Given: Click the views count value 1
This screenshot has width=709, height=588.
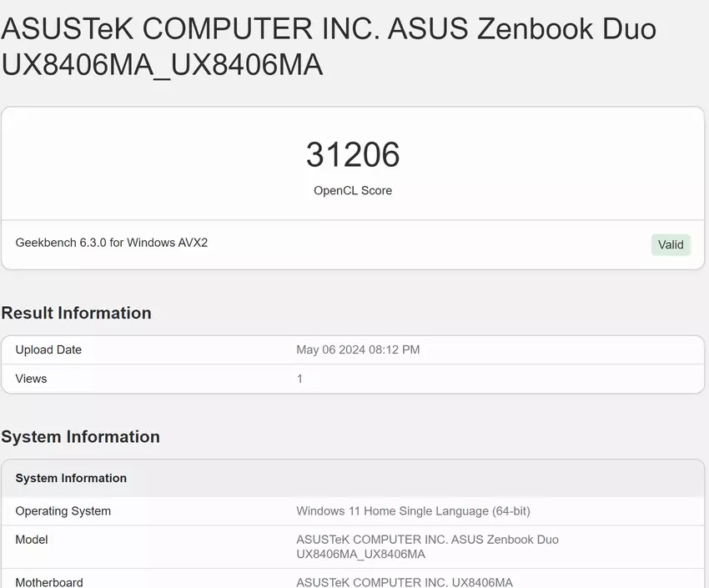Looking at the screenshot, I should point(299,379).
